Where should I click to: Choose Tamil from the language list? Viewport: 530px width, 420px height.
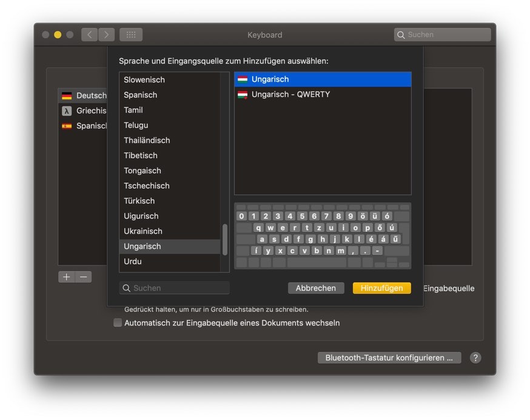coord(170,110)
